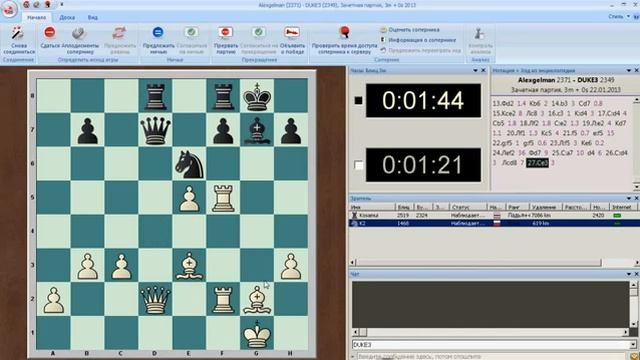Select the black rook on f8
This screenshot has height=360, width=640.
pyautogui.click(x=223, y=96)
